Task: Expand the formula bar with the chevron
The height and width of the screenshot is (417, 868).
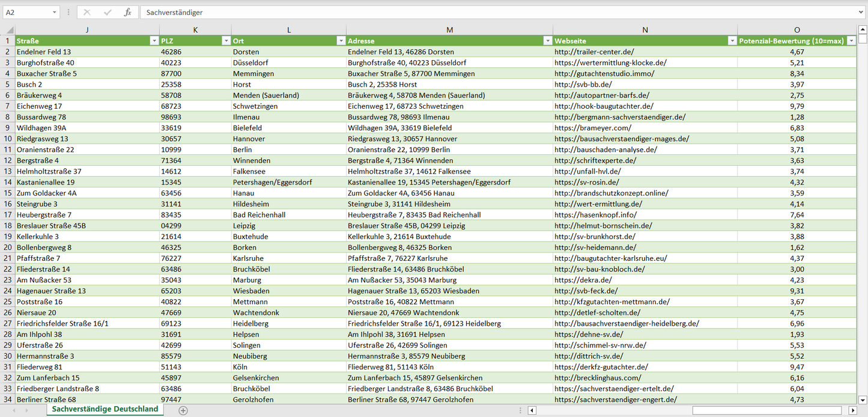Action: tap(861, 12)
